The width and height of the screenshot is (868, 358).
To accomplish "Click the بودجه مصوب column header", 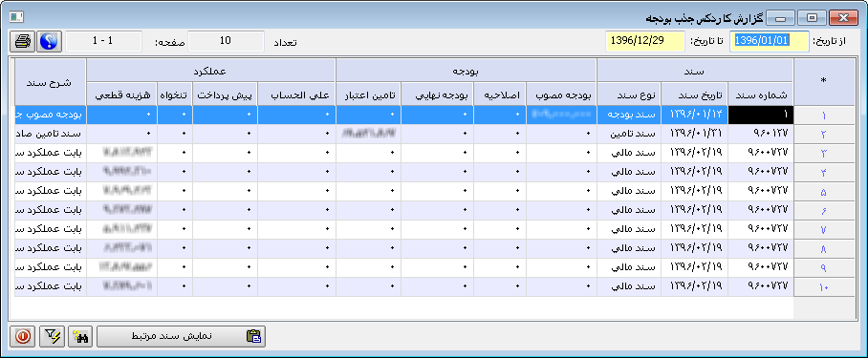I will coord(561,95).
